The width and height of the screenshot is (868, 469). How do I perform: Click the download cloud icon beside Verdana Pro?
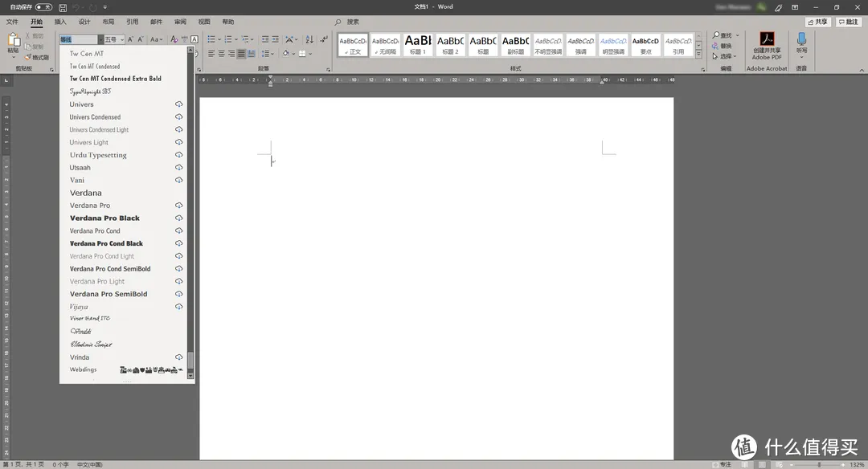pyautogui.click(x=179, y=206)
